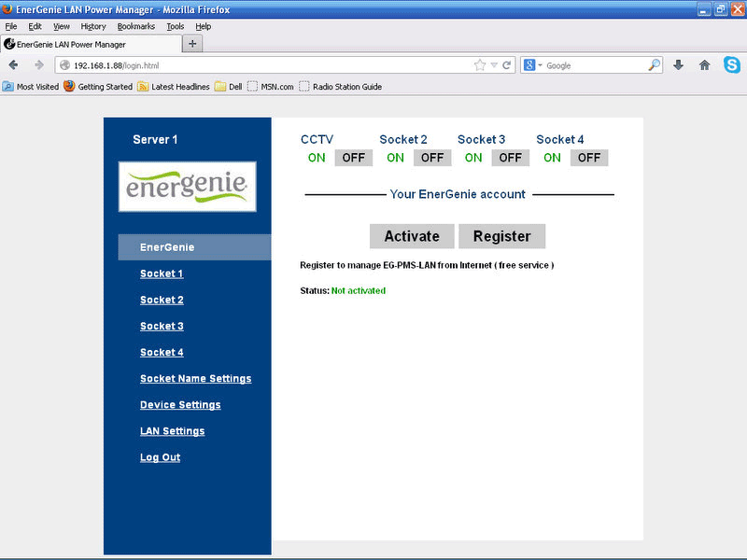Screen dimensions: 747x560
Task: Open the Bookmarks menu
Action: tap(135, 26)
